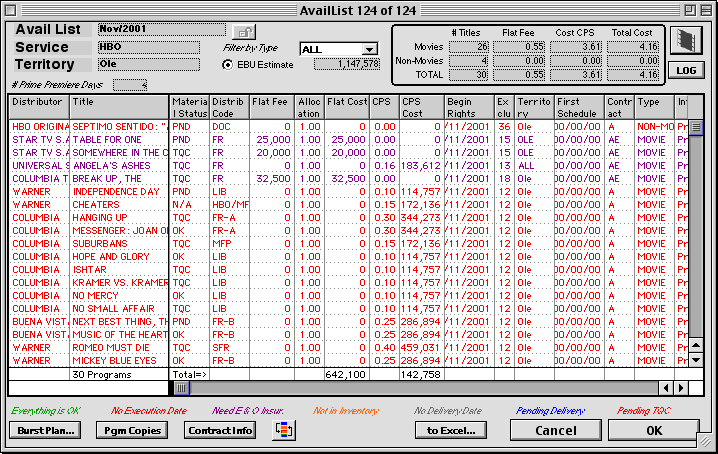Image resolution: width=718 pixels, height=454 pixels.
Task: Open Contract Info button
Action: click(220, 431)
